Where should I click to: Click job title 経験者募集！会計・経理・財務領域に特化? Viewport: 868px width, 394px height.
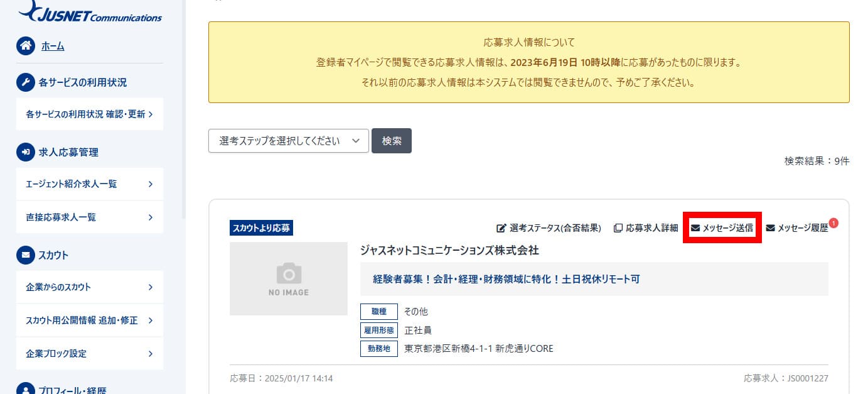pyautogui.click(x=506, y=279)
